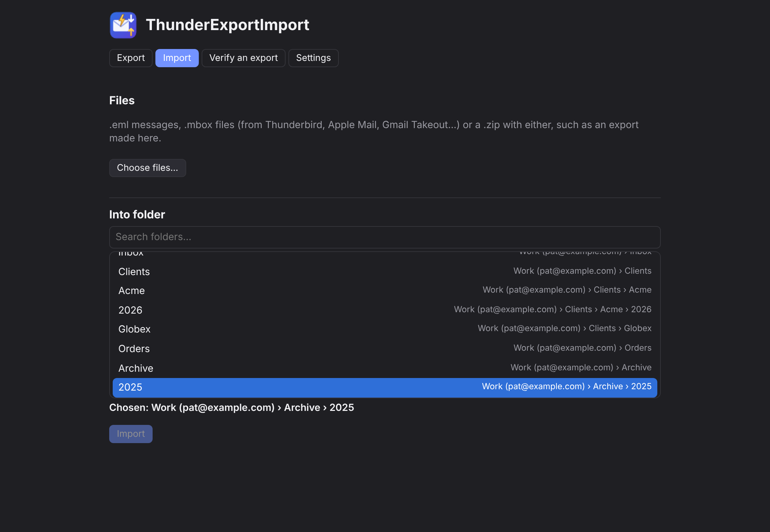Open the Verify an export tab
This screenshot has width=770, height=532.
point(244,58)
